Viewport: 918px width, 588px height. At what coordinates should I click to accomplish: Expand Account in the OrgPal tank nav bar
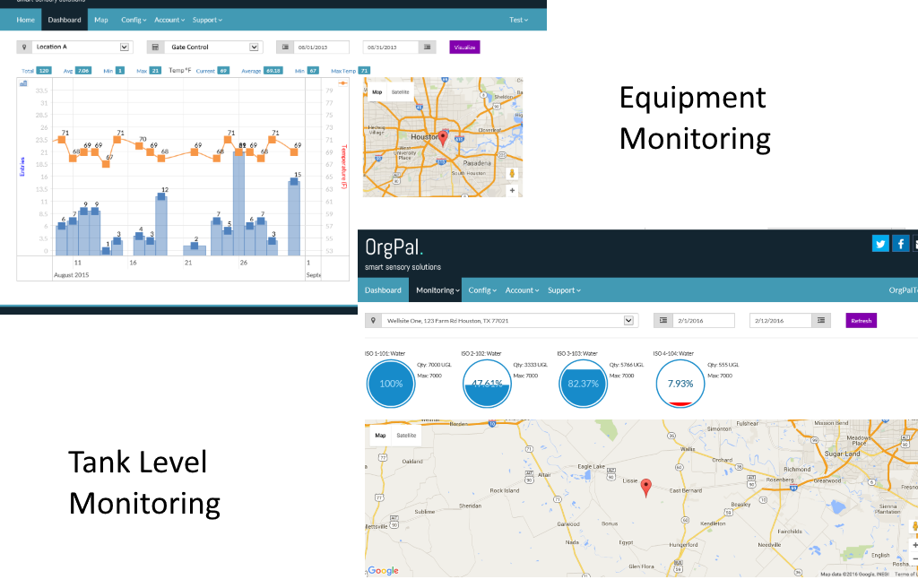[522, 290]
